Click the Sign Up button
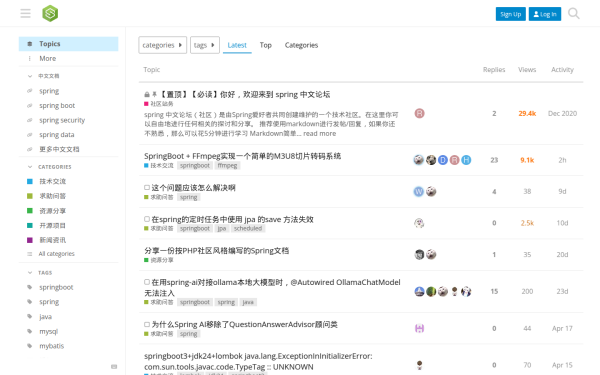 [510, 14]
